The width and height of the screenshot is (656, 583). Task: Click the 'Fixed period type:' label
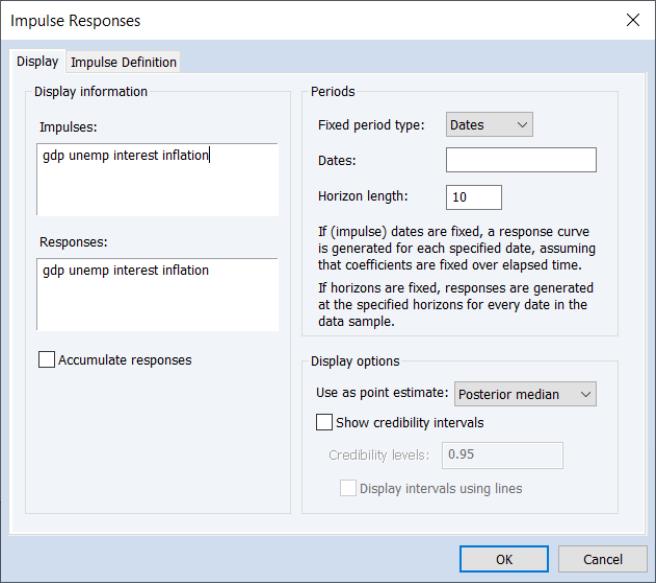(371, 125)
